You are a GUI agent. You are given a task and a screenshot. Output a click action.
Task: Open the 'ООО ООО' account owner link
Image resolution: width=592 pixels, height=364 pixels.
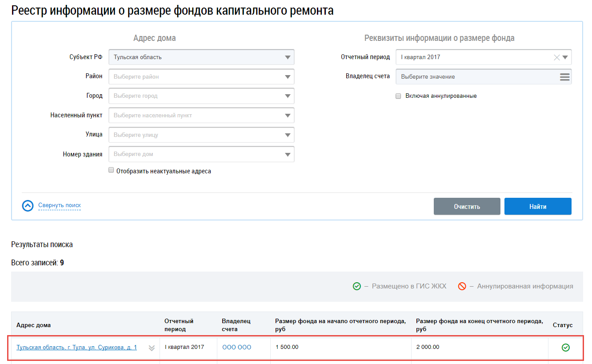(x=236, y=348)
